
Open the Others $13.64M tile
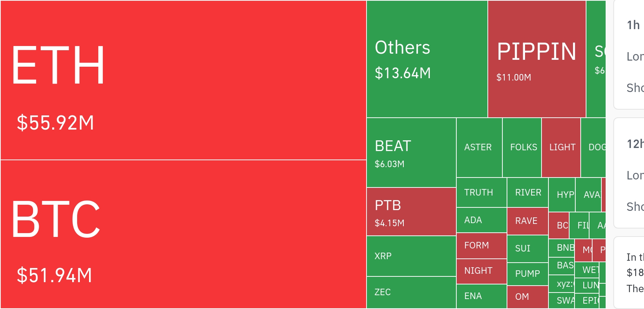(x=427, y=59)
